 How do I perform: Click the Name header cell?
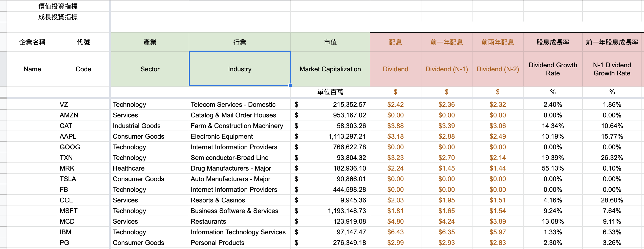[x=32, y=69]
